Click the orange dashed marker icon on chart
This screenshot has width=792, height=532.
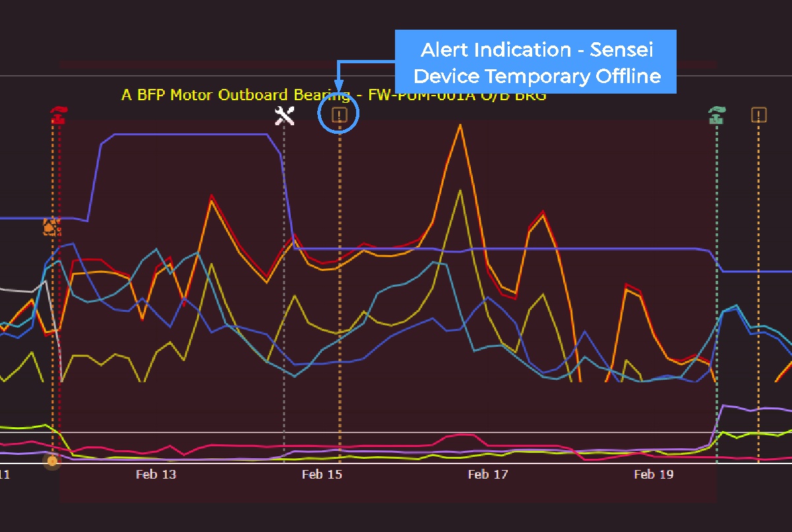coord(51,227)
